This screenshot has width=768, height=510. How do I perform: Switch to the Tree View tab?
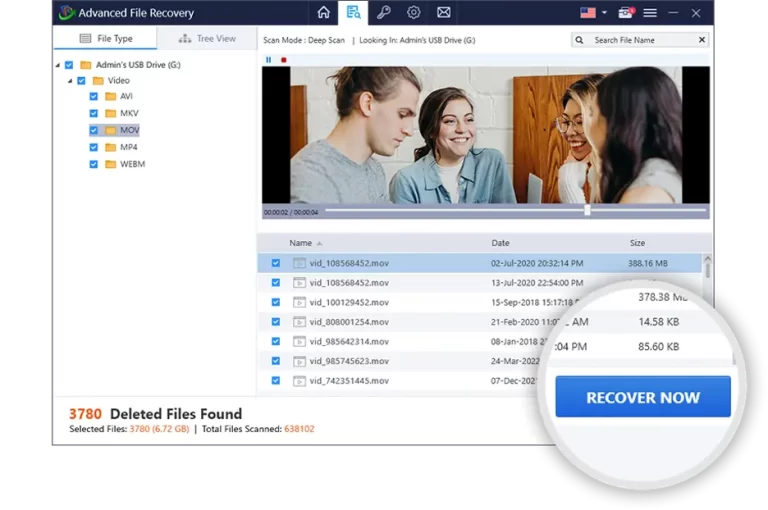click(x=207, y=38)
